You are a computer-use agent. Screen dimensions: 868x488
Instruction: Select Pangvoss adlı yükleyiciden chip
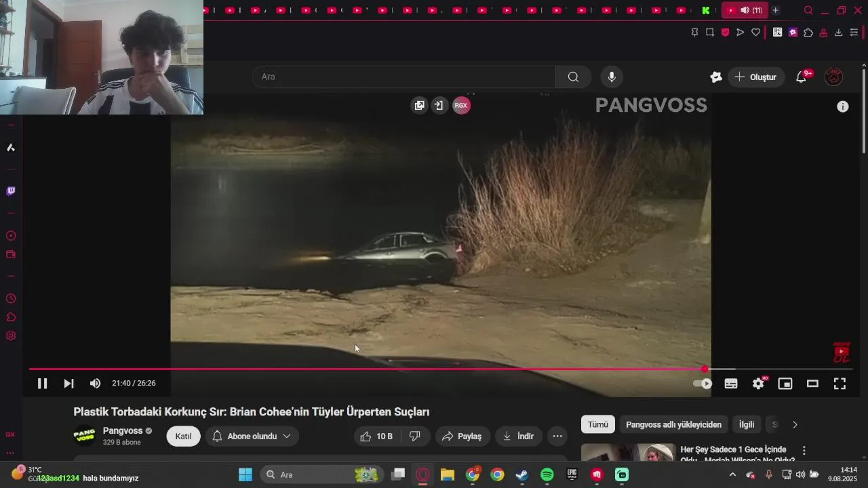tap(673, 424)
